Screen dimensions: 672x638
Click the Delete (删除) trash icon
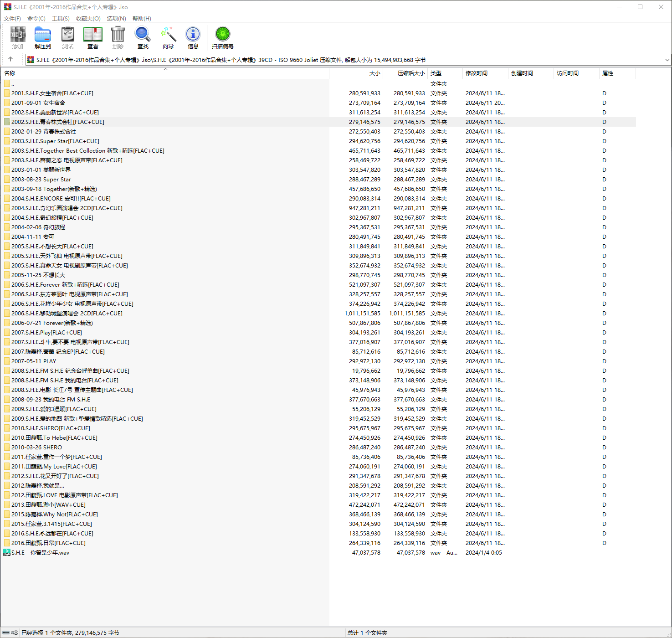(118, 35)
